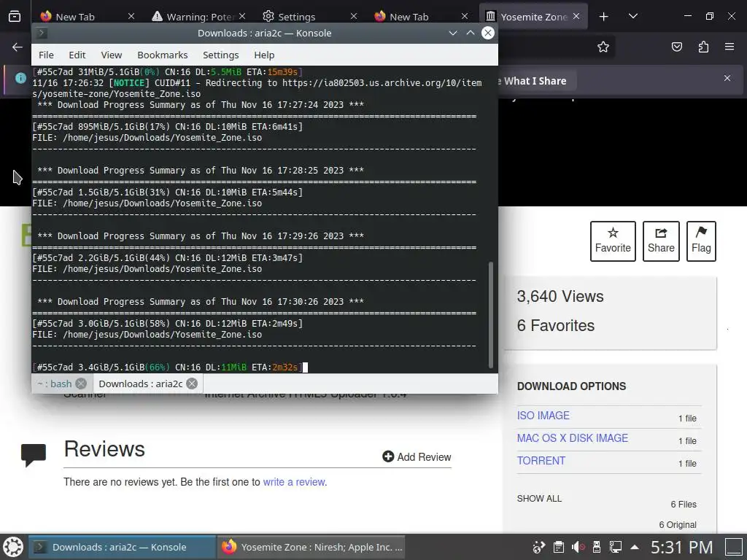
Task: Switch to second New Tab in Firefox
Action: point(409,17)
